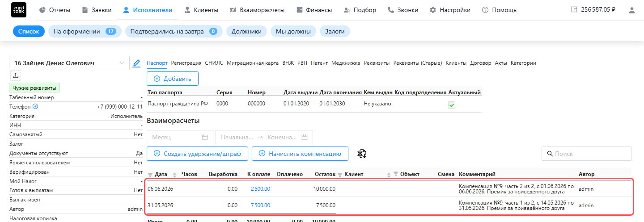The height and width of the screenshot is (222, 644).
Task: Click the Чужие реквизиты tag
Action: click(35, 88)
